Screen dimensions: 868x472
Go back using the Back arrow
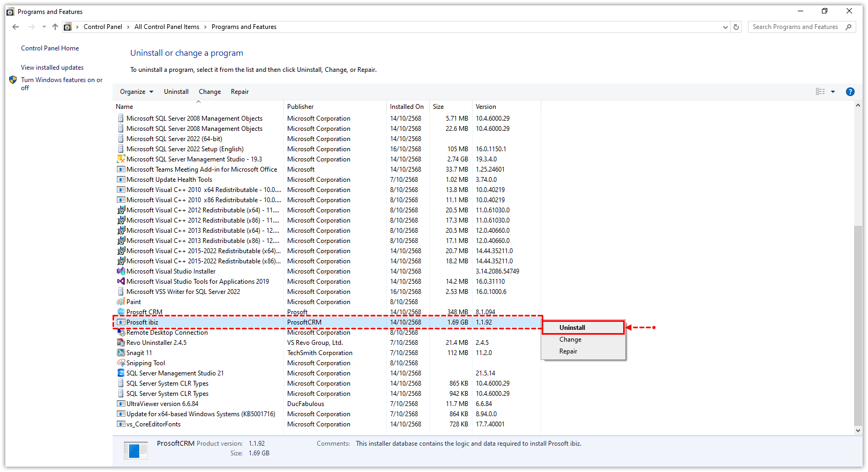click(x=16, y=27)
